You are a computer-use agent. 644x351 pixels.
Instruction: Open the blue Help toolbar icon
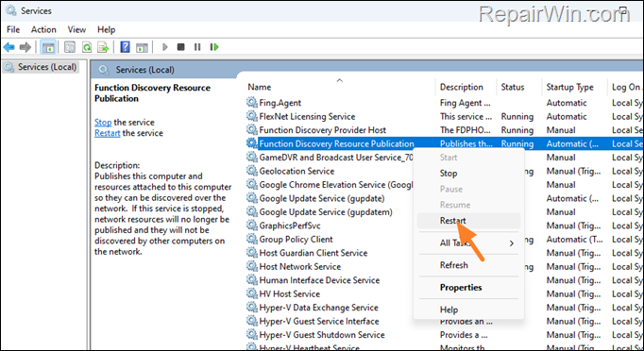(x=125, y=47)
